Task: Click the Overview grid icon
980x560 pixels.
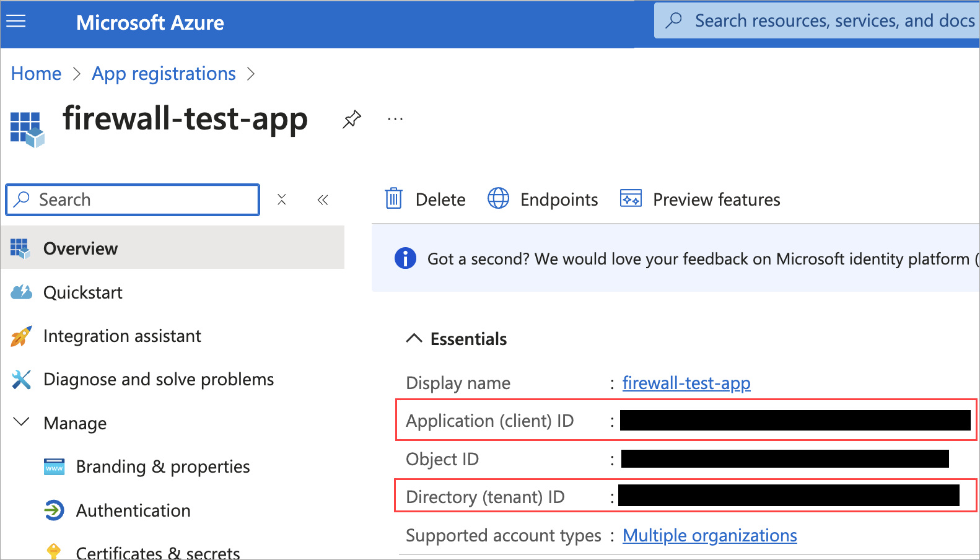Action: pos(20,248)
